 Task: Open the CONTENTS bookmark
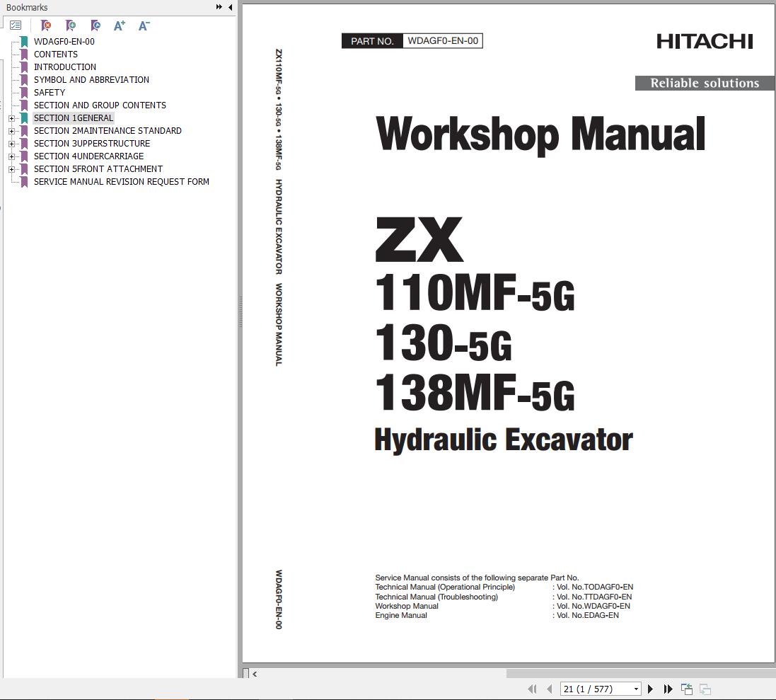55,54
